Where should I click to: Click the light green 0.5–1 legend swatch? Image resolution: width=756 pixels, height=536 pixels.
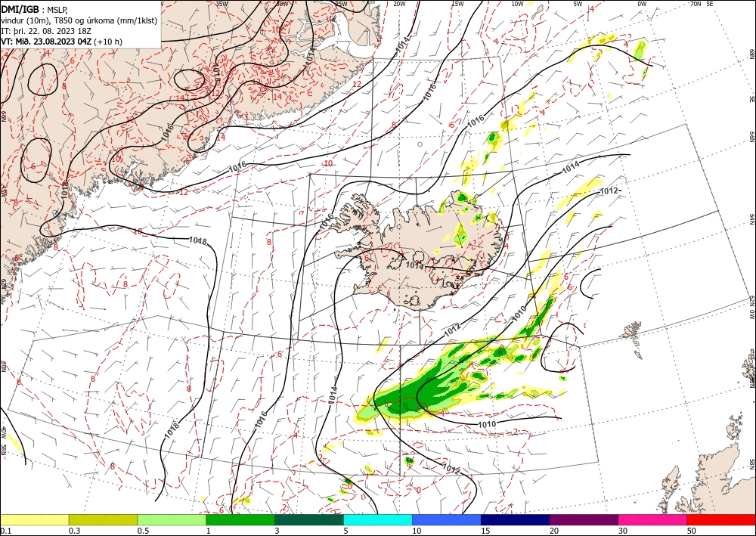pos(172,519)
